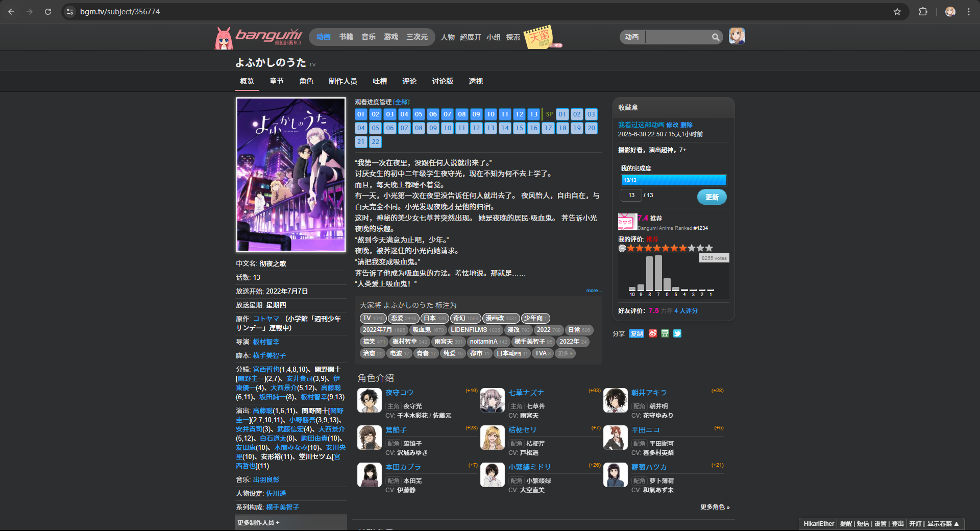980x531 pixels.
Task: Switch to the 吐槽 tab
Action: coord(380,81)
